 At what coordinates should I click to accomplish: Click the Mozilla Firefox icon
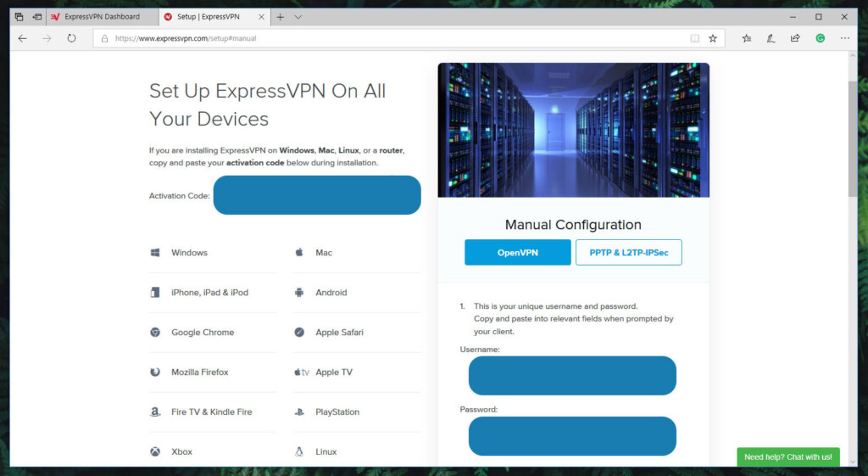pyautogui.click(x=155, y=372)
